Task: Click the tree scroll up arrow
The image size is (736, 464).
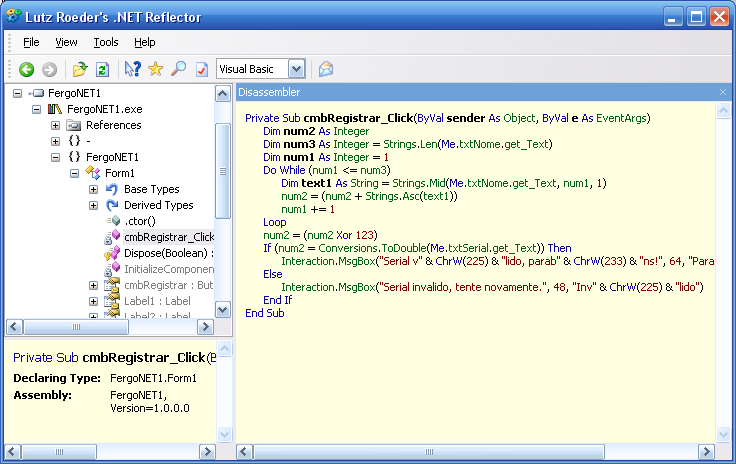Action: (222, 94)
